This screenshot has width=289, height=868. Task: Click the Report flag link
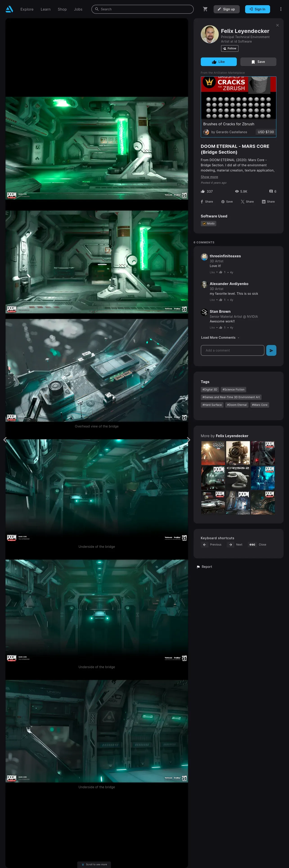[x=204, y=567]
